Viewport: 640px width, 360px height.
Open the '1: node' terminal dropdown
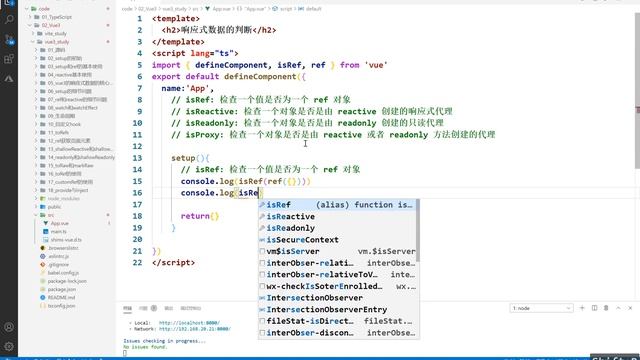tap(541, 308)
